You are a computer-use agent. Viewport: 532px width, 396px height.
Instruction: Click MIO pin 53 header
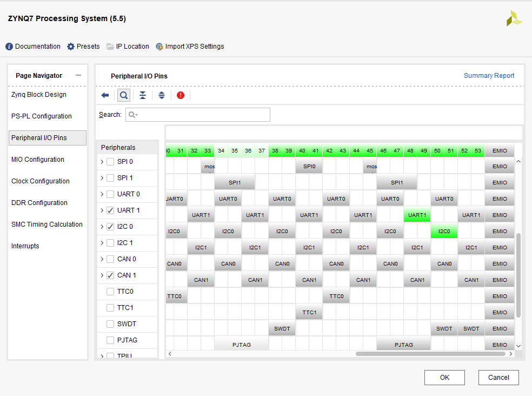point(478,151)
